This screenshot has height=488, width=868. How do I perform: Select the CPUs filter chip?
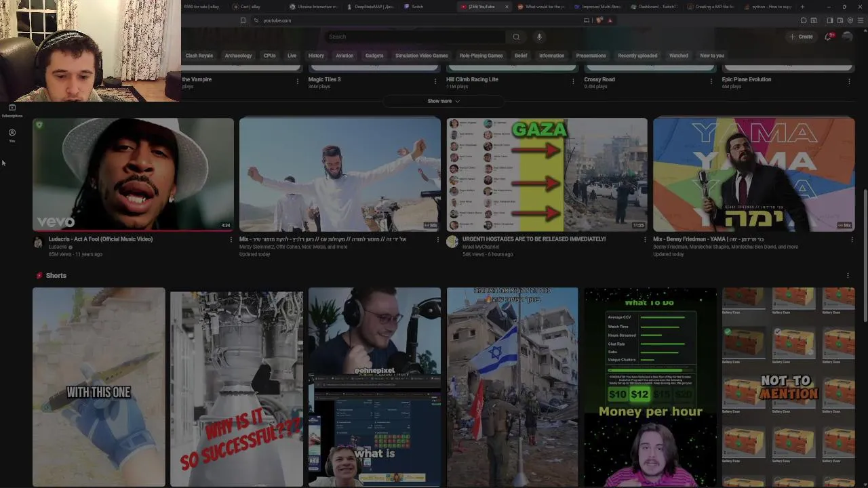(x=270, y=56)
